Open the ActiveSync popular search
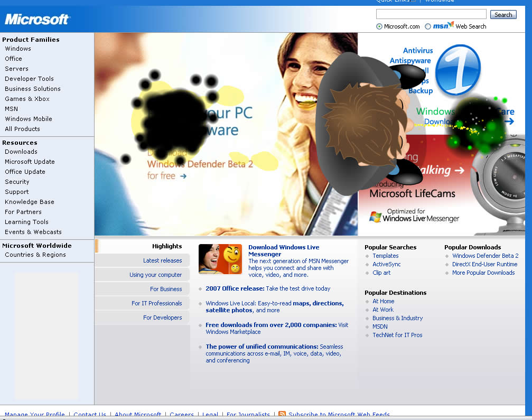This screenshot has width=532, height=420. 386,264
